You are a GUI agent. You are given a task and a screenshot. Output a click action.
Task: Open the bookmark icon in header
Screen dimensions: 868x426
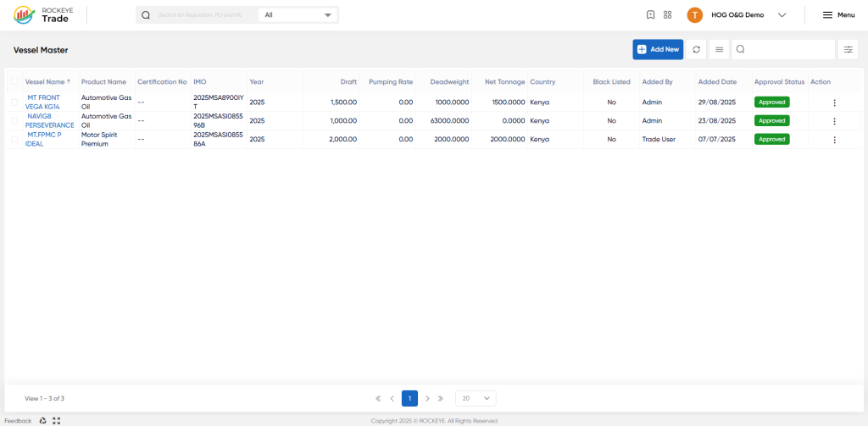tap(651, 15)
